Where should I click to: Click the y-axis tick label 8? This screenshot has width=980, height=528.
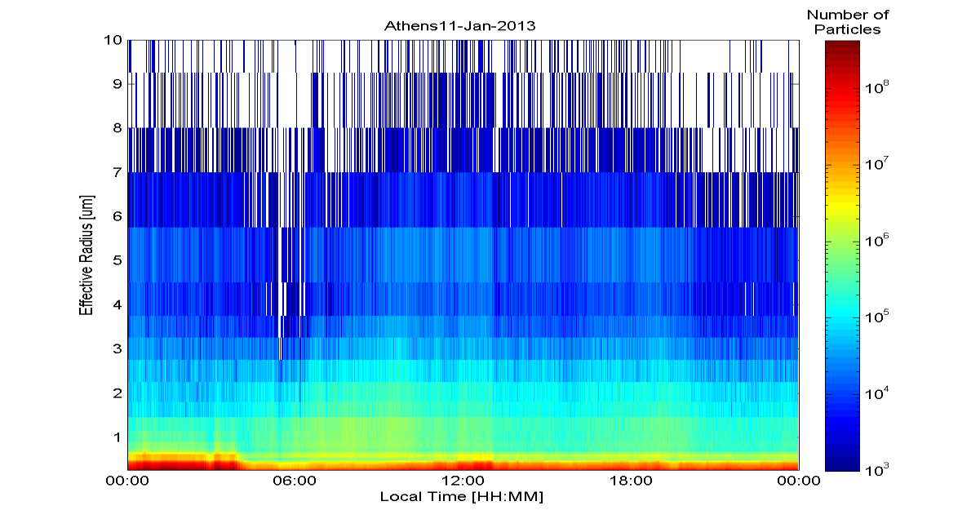118,127
